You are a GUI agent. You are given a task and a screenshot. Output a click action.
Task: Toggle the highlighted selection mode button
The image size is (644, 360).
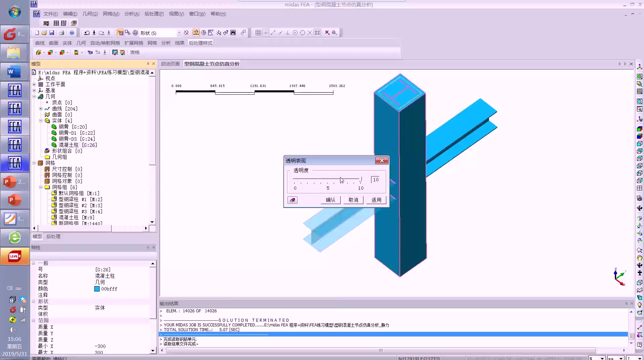(120, 33)
